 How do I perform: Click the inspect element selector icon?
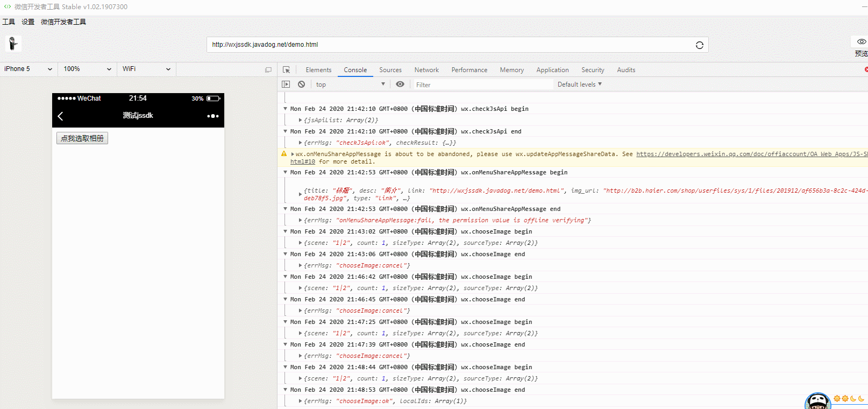click(287, 70)
